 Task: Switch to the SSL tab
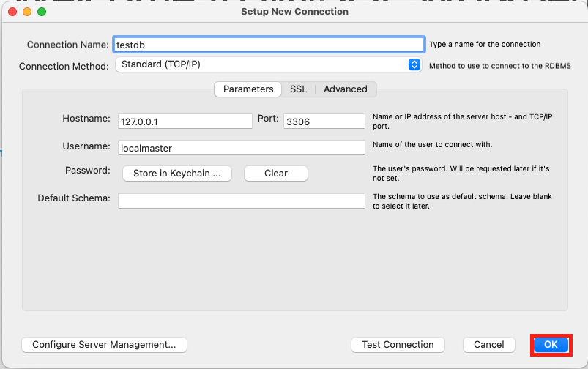[299, 89]
